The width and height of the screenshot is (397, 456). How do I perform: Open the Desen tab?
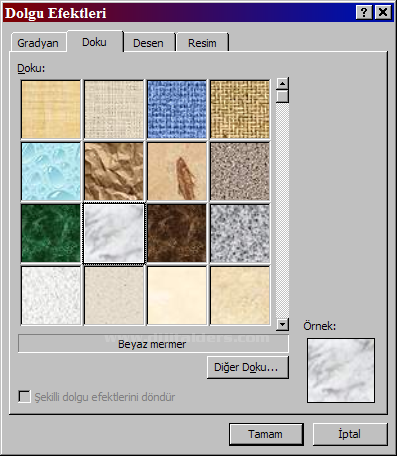tap(148, 43)
